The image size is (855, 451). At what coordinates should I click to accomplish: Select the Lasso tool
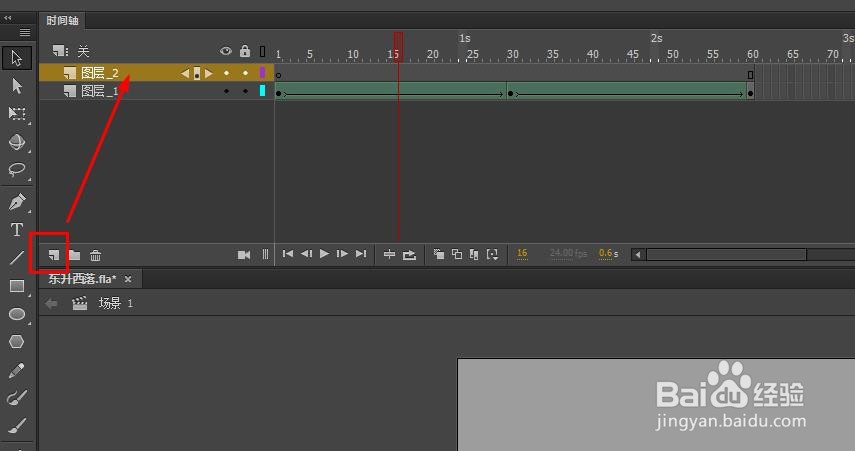tap(17, 170)
